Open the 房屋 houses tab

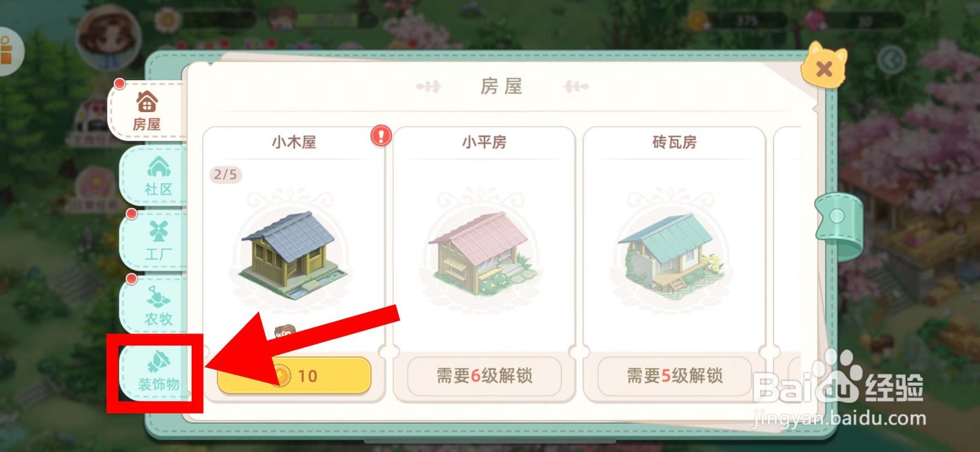[x=147, y=111]
